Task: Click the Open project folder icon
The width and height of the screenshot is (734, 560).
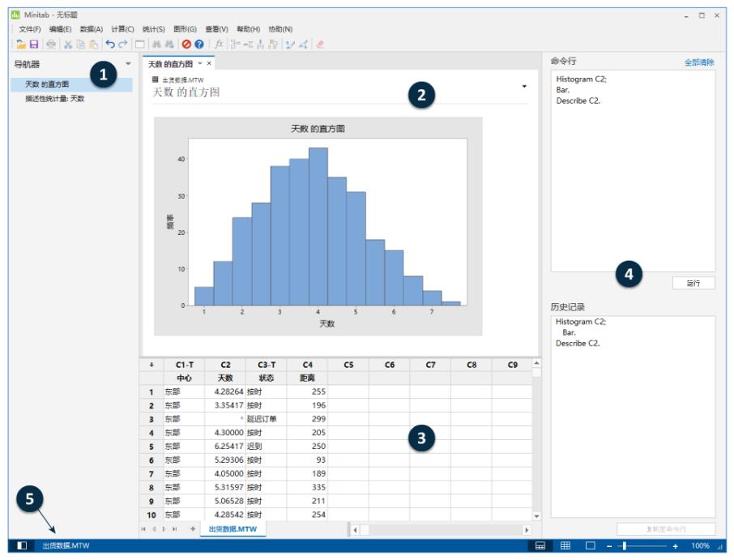Action: (x=21, y=44)
